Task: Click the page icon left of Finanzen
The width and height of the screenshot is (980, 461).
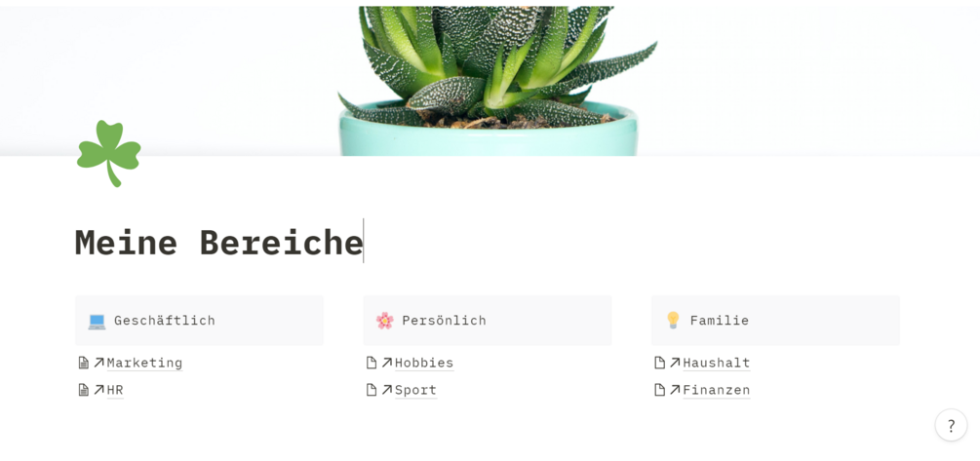Action: pyautogui.click(x=660, y=390)
